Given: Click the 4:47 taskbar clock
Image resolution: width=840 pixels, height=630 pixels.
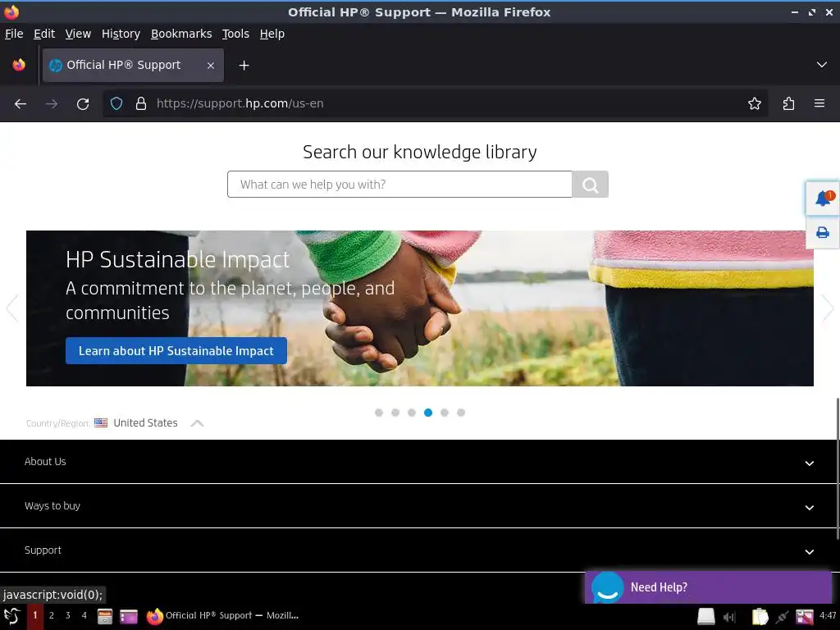Looking at the screenshot, I should (x=828, y=615).
